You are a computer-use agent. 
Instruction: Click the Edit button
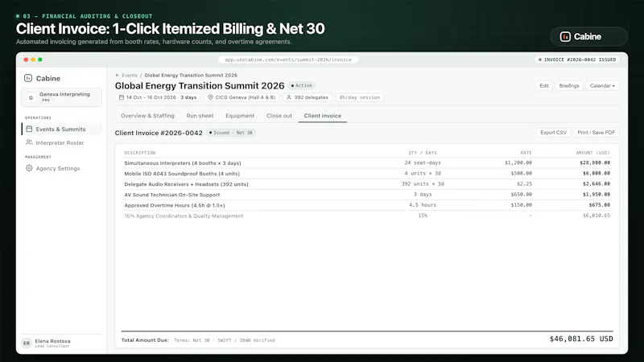(x=544, y=86)
